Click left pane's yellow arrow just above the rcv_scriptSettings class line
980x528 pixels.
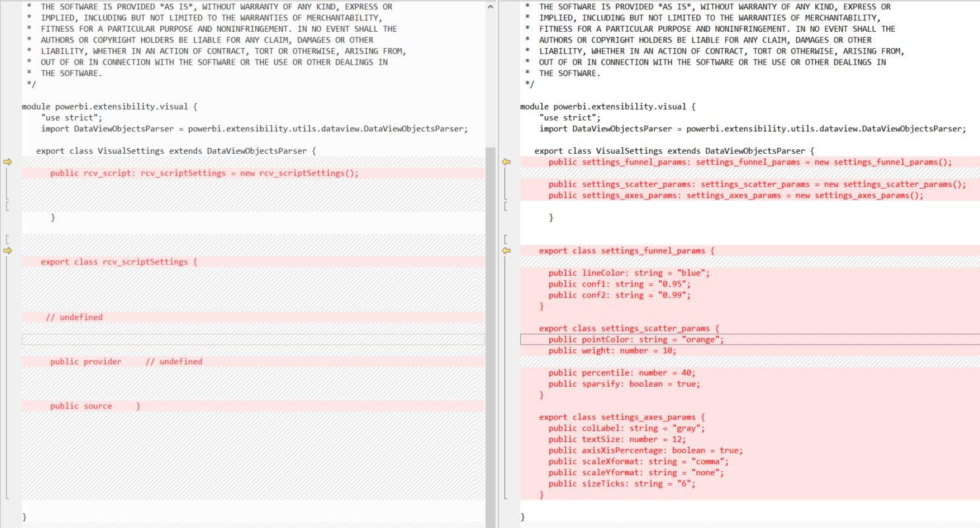pos(8,251)
